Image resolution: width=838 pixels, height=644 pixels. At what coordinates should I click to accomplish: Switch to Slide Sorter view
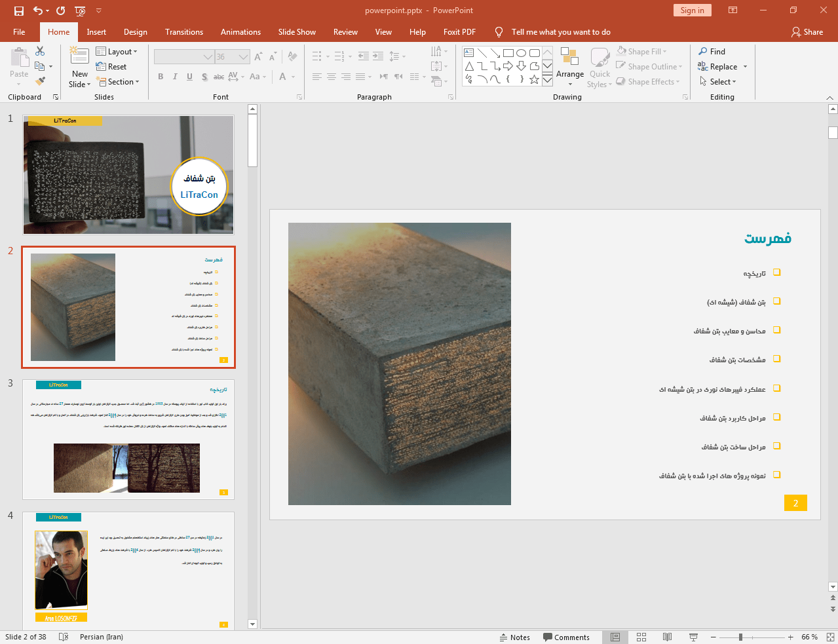[641, 637]
